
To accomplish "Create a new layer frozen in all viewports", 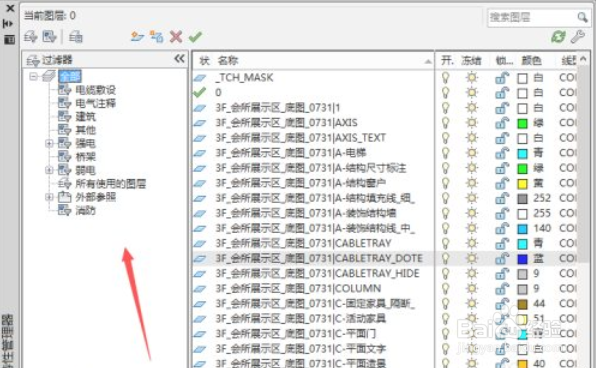I will tap(156, 37).
